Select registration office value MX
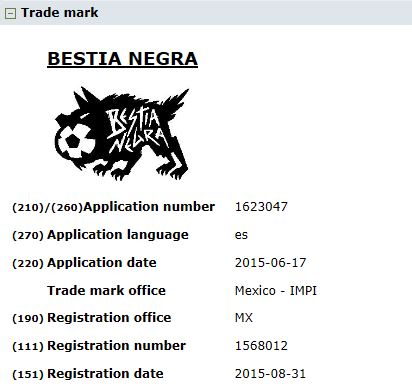Viewport: 412px width, 389px height. (244, 318)
